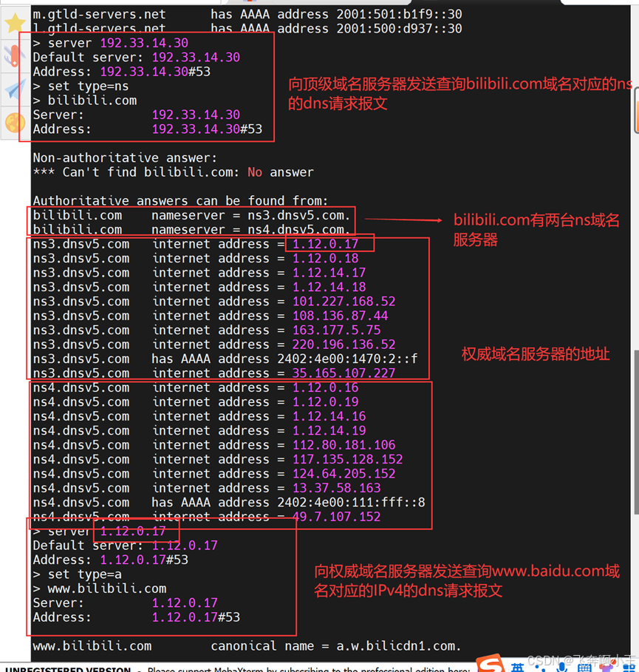Click the 'Default server: 192.33.14.30' line

(x=137, y=58)
